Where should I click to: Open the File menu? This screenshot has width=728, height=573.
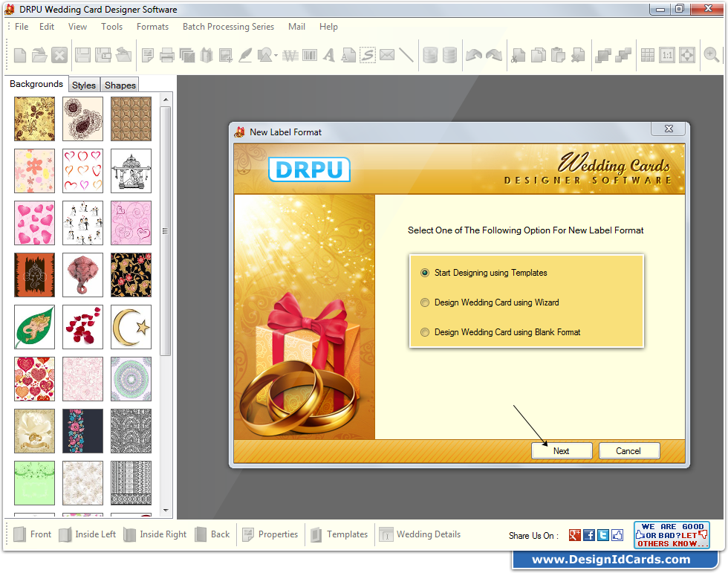coord(22,27)
